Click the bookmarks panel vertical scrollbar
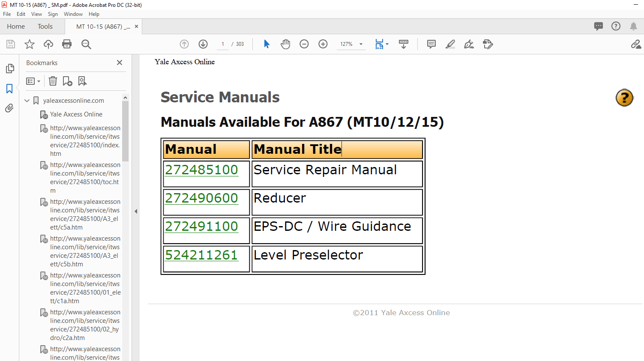This screenshot has width=644, height=361. (125, 131)
